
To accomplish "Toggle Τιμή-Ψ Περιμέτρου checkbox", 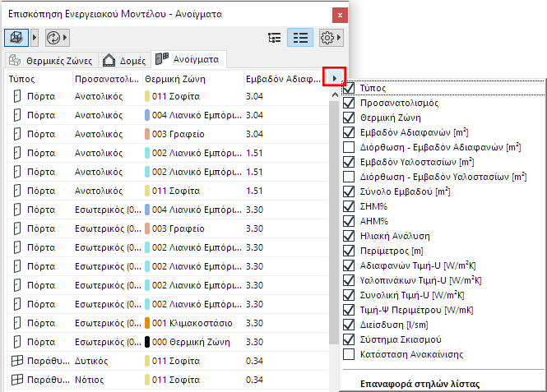I will [x=349, y=310].
